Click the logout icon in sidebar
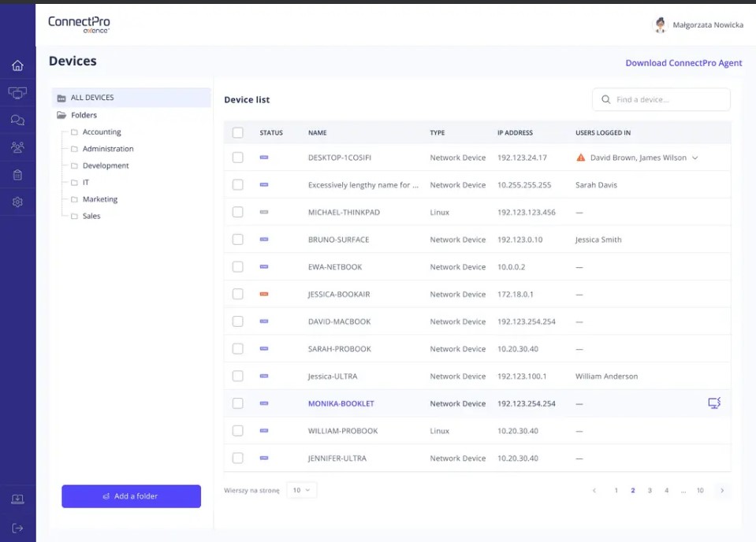The height and width of the screenshot is (542, 756). coord(17,528)
